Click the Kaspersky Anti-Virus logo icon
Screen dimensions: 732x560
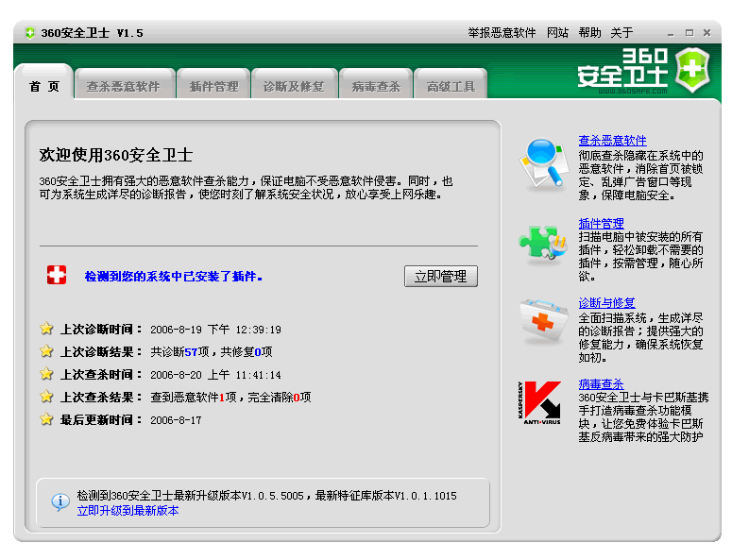click(x=539, y=402)
